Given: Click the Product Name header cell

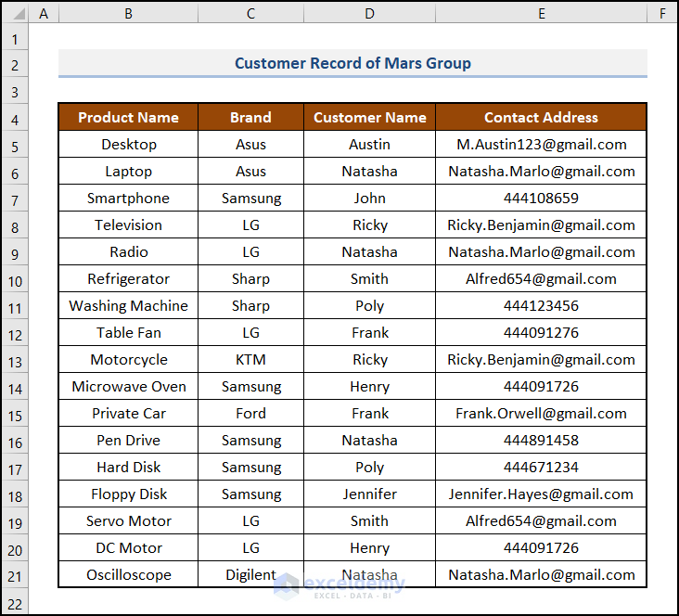Looking at the screenshot, I should pos(128,118).
